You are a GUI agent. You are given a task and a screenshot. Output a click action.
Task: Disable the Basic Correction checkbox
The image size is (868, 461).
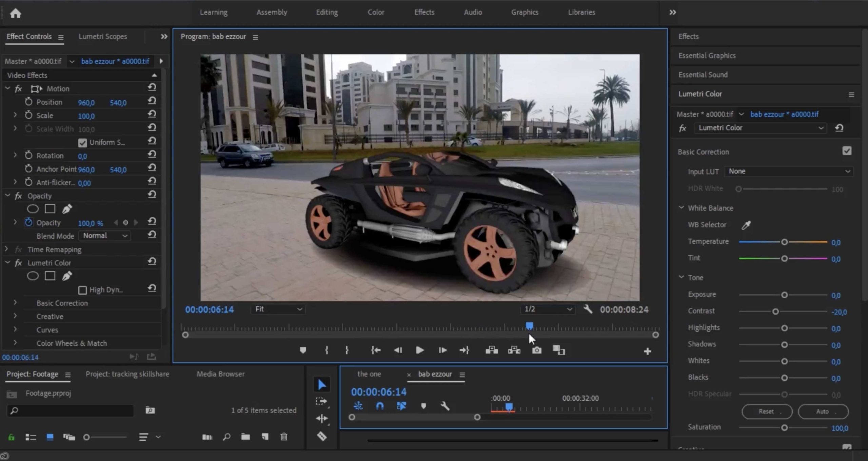coord(847,151)
